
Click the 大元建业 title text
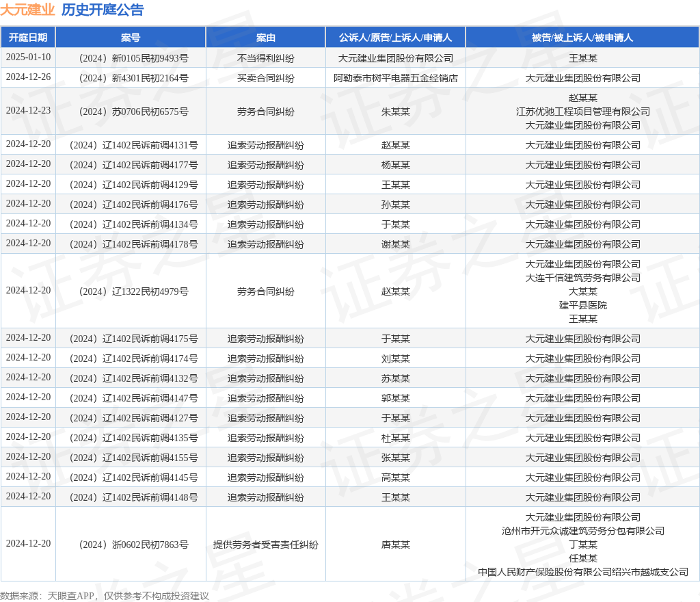27,10
